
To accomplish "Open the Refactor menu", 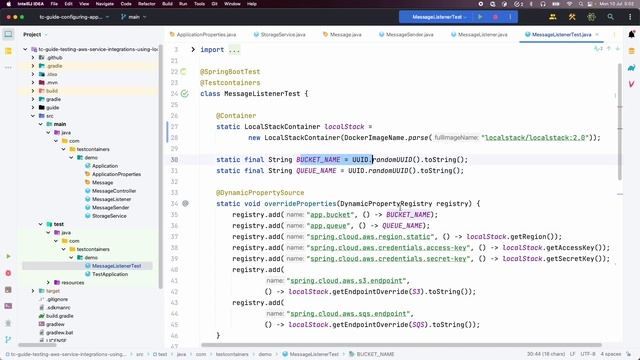I will [147, 4].
